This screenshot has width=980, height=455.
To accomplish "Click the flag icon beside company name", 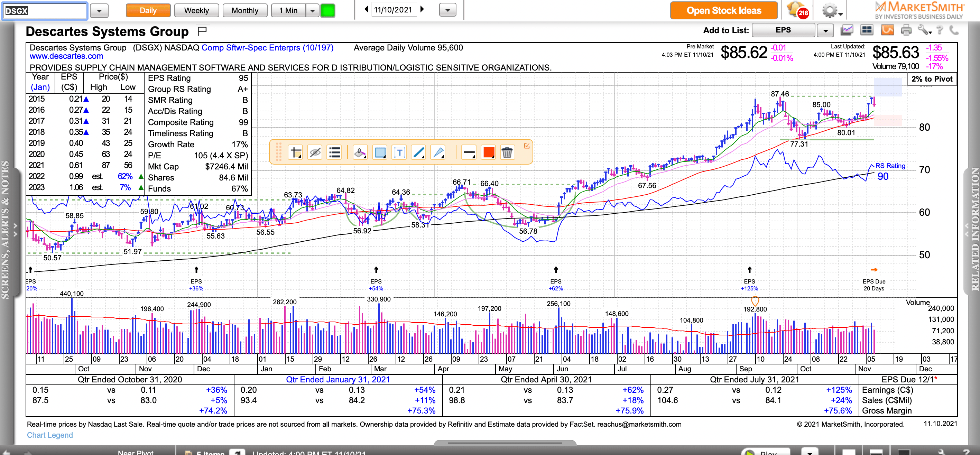I will tap(202, 31).
